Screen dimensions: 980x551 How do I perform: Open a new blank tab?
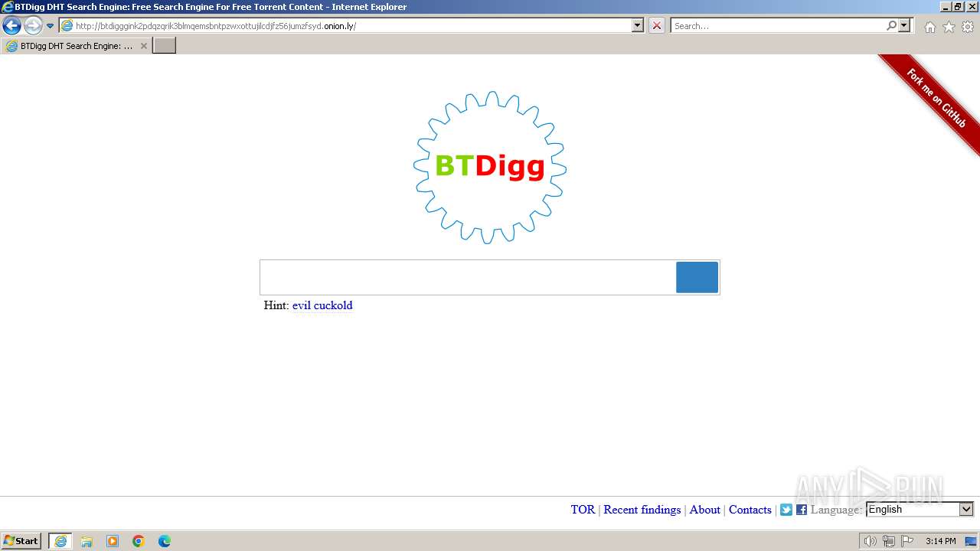[165, 46]
